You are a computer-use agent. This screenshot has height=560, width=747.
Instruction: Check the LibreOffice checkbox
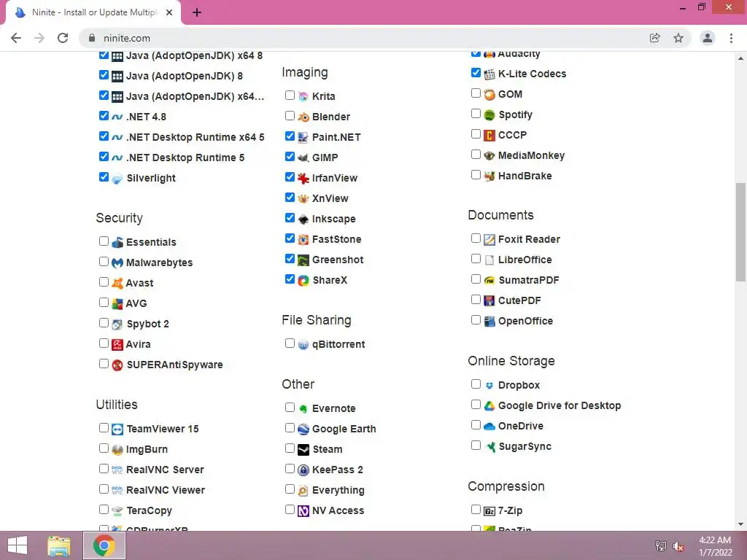coord(476,259)
